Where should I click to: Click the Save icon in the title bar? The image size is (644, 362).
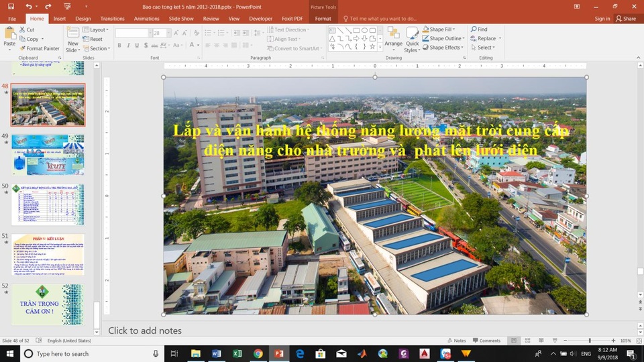11,6
